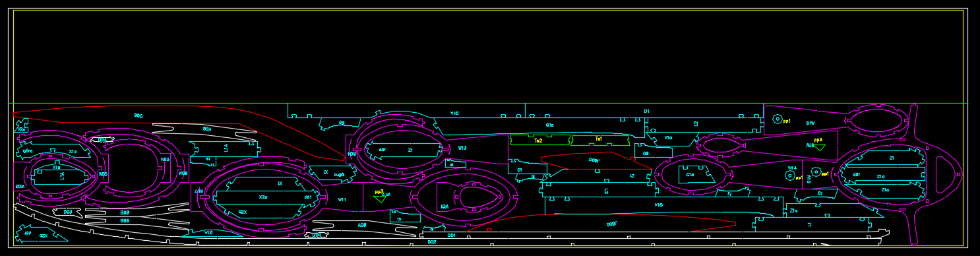980x256 pixels.
Task: Select the white D03 part
Action: click(67, 212)
